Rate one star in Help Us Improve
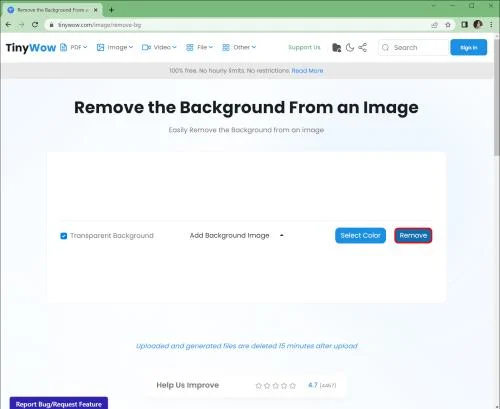Image resolution: width=500 pixels, height=409 pixels. [259, 386]
